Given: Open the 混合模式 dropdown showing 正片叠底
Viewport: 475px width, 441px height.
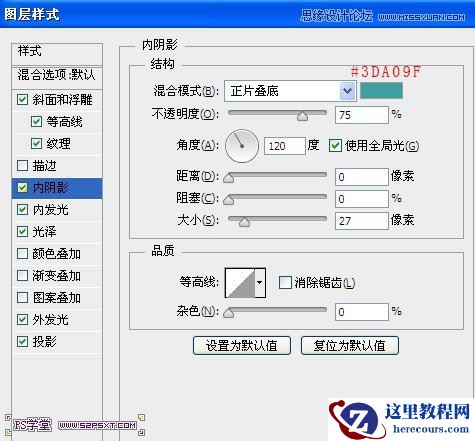Looking at the screenshot, I should (x=290, y=91).
